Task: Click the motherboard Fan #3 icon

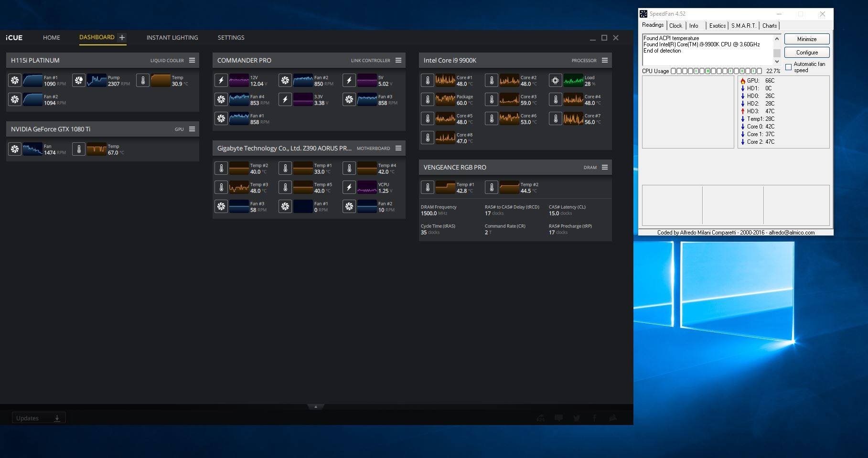Action: point(221,206)
